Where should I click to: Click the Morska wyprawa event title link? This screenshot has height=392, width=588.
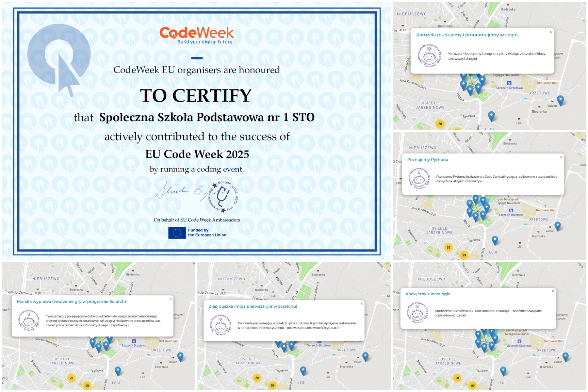pos(71,302)
